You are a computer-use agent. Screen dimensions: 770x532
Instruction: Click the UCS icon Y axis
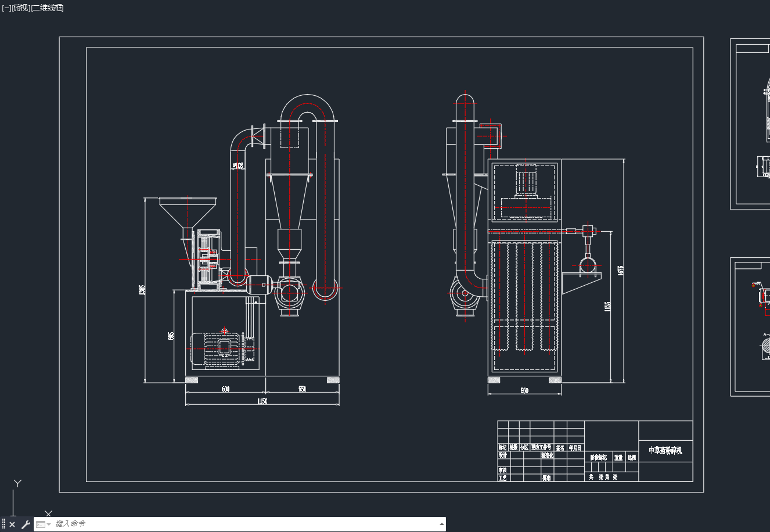click(x=17, y=483)
